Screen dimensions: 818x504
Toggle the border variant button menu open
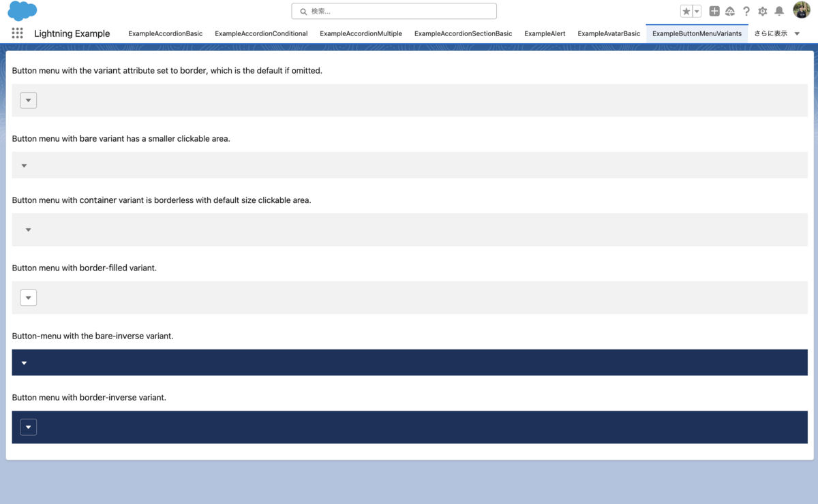point(28,99)
